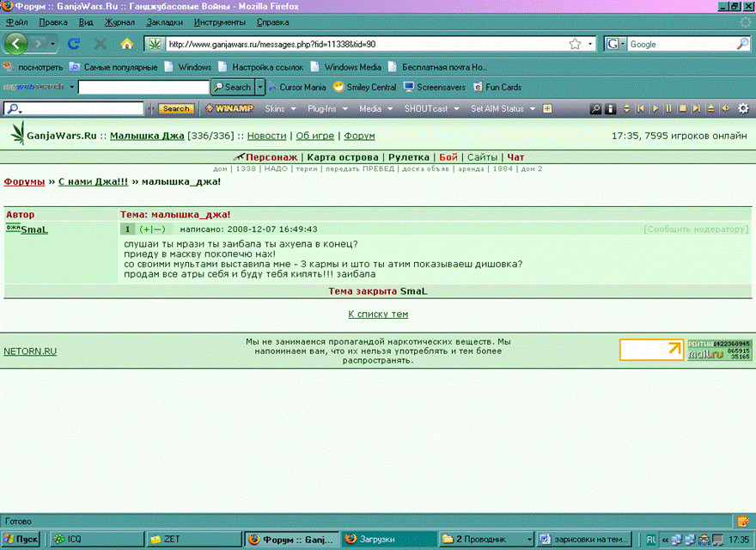
Task: Open the mail.ru rating counter banner
Action: tap(719, 351)
